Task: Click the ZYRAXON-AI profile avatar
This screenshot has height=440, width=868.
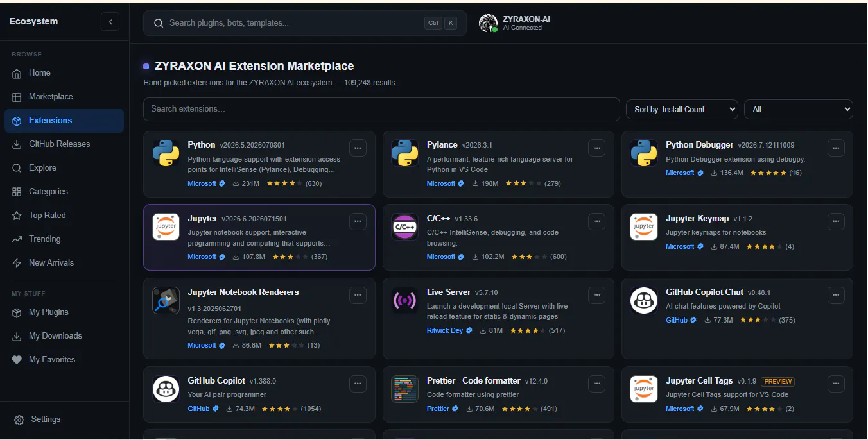Action: click(x=488, y=23)
